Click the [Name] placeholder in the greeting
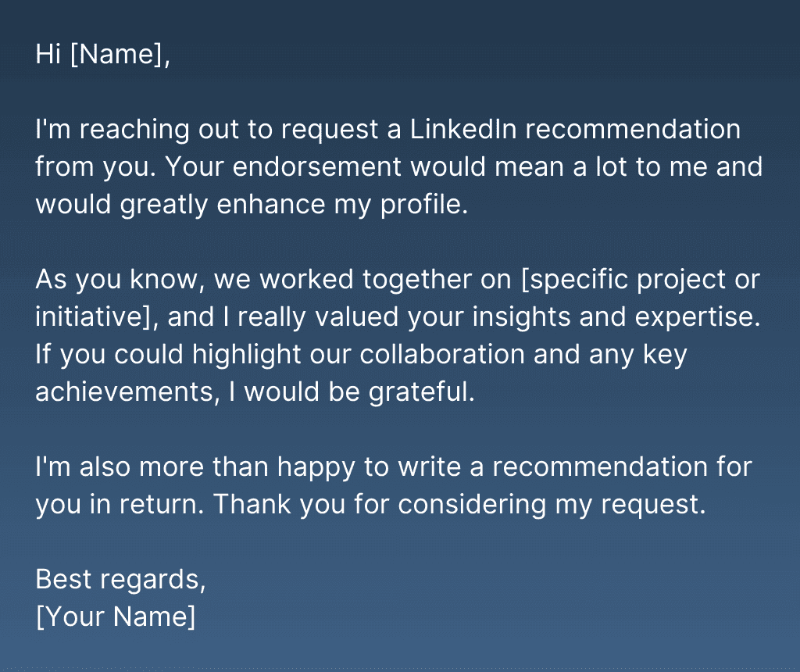 (x=120, y=55)
